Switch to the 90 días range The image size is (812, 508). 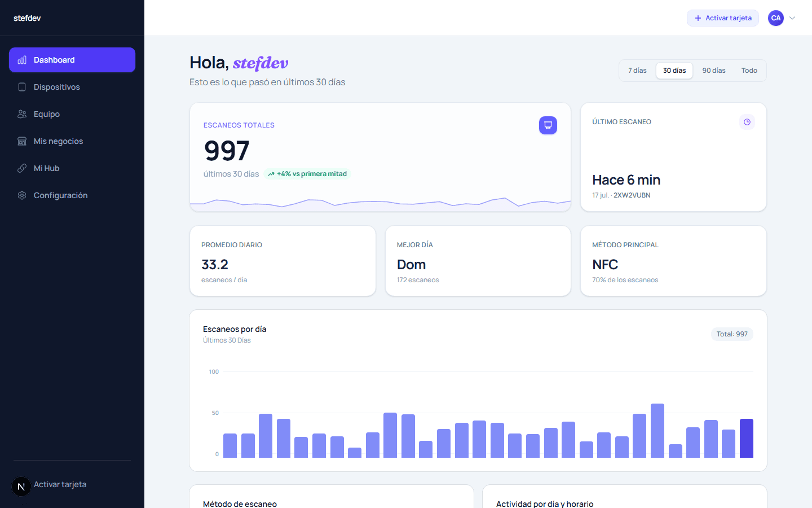point(714,71)
